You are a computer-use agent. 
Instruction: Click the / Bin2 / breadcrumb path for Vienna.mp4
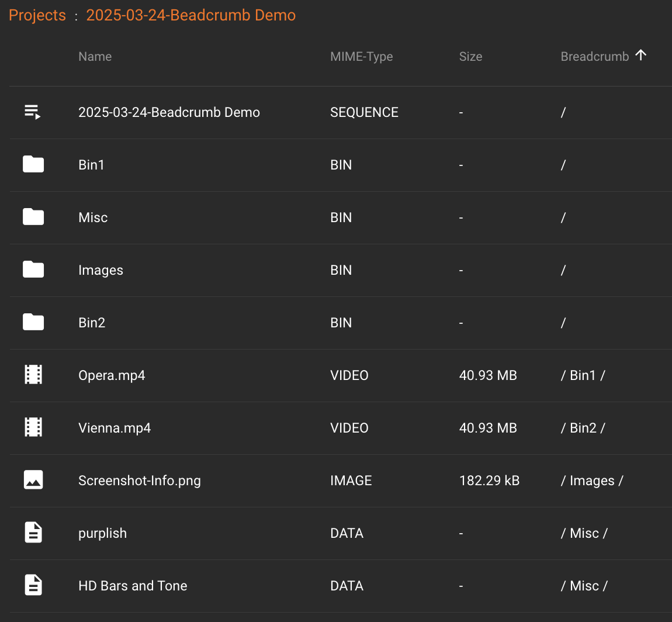tap(583, 428)
